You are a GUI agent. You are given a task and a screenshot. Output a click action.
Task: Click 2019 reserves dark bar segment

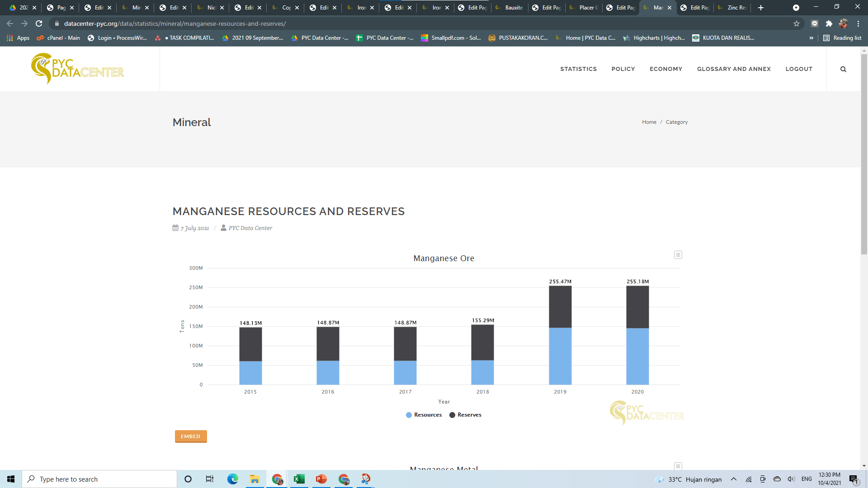tap(560, 307)
